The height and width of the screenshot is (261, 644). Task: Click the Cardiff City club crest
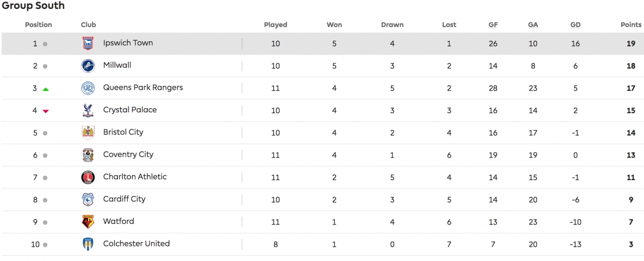[88, 199]
